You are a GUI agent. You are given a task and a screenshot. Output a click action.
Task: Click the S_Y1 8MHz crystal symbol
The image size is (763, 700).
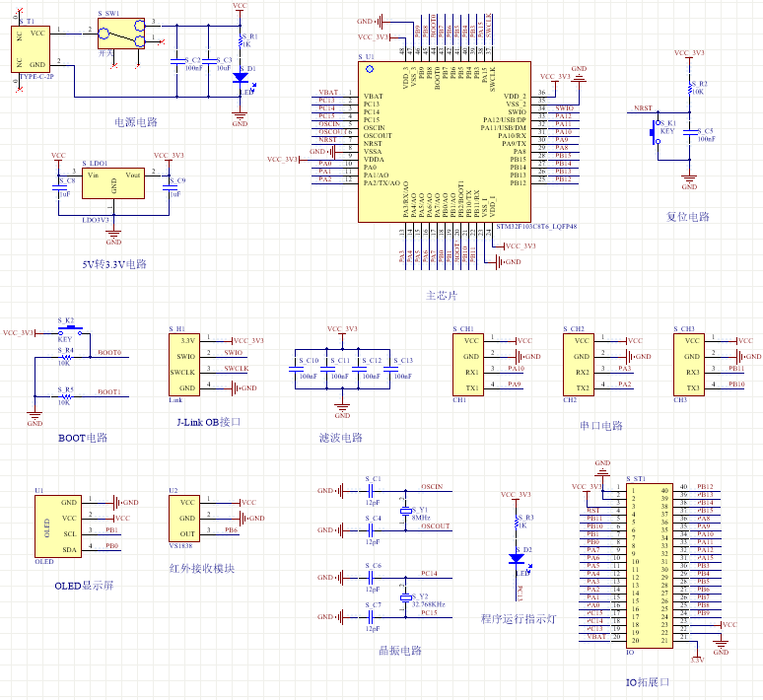click(406, 511)
